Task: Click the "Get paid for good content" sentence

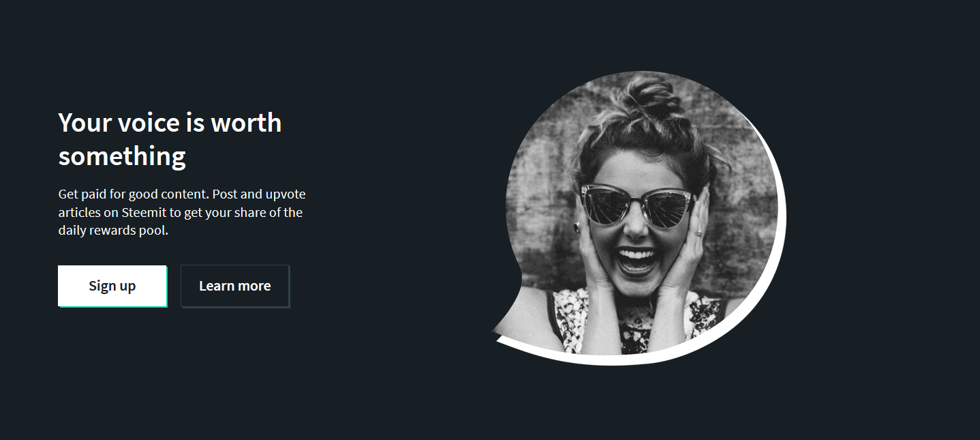Action: (x=134, y=194)
